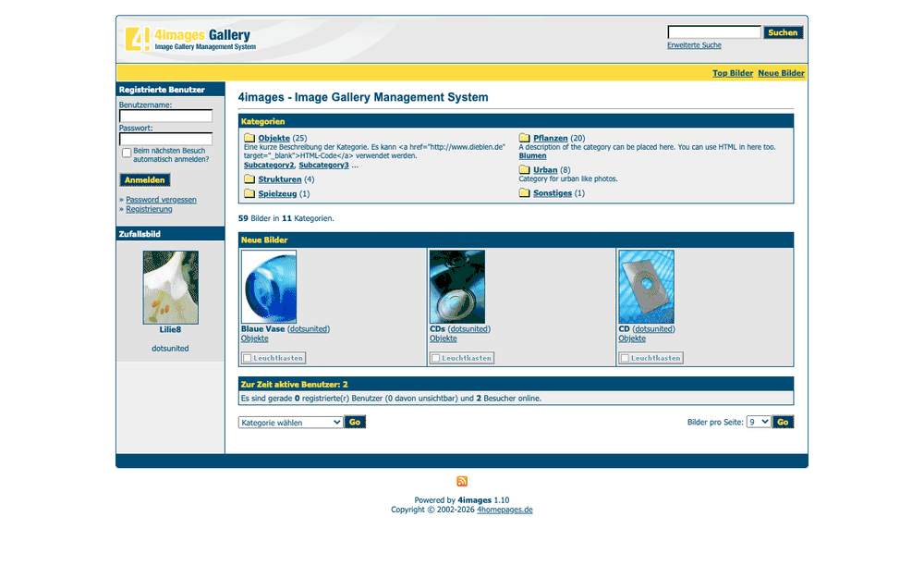Screen dimensions: 924x578
Task: Open the Strukturen category link
Action: coord(280,179)
